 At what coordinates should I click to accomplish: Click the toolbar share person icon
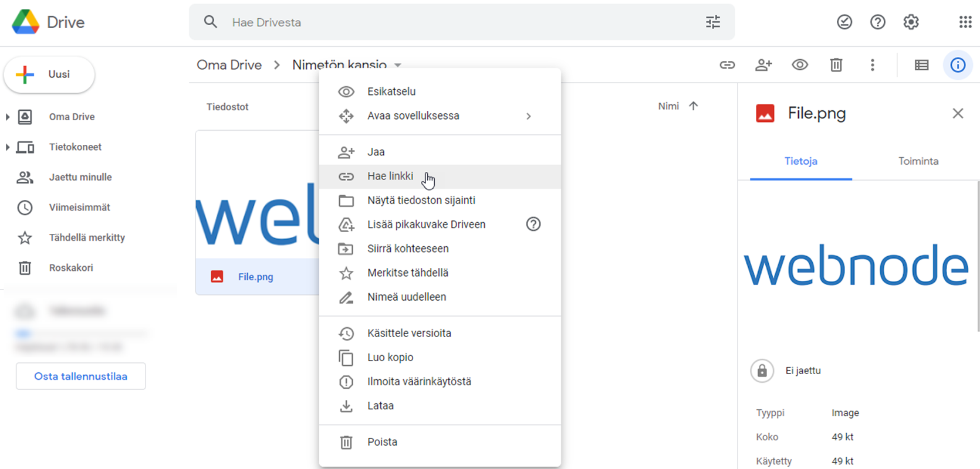click(763, 65)
